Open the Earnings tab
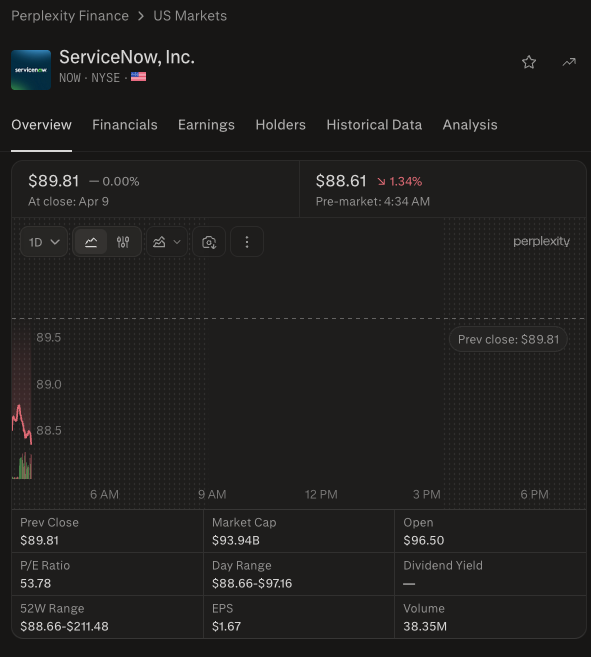This screenshot has height=657, width=591. [x=206, y=125]
